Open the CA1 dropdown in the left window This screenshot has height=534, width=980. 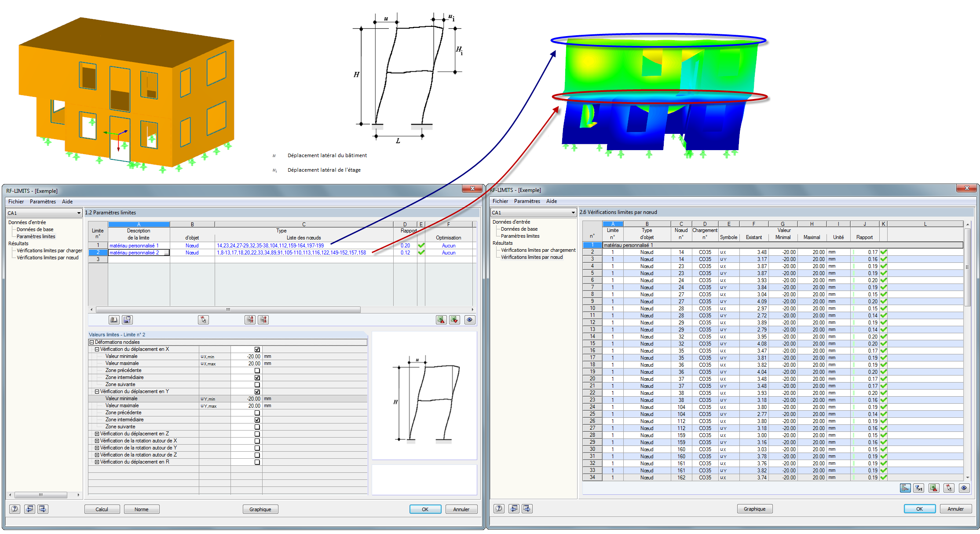(79, 213)
